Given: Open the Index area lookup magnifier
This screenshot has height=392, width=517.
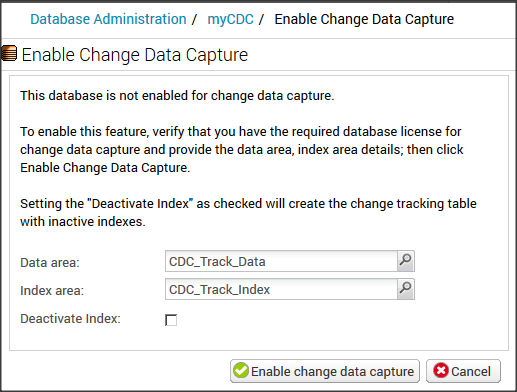Looking at the screenshot, I should tap(406, 289).
